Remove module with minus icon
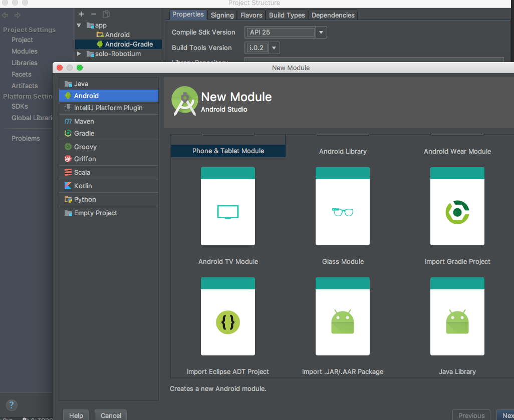514x420 pixels. click(x=94, y=14)
